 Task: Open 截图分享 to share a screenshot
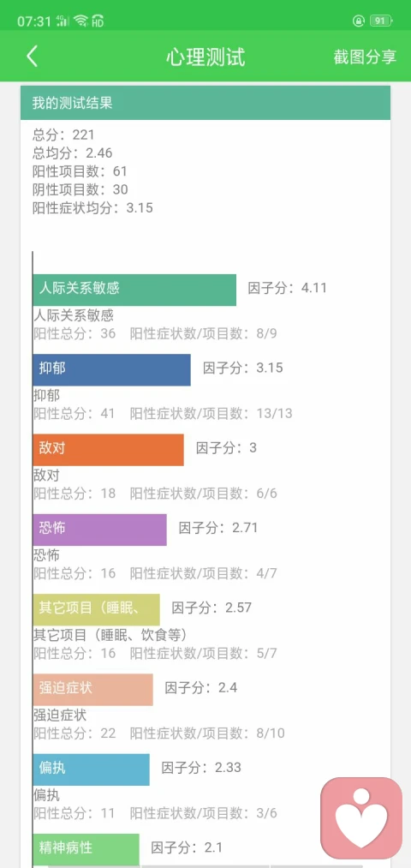click(365, 57)
